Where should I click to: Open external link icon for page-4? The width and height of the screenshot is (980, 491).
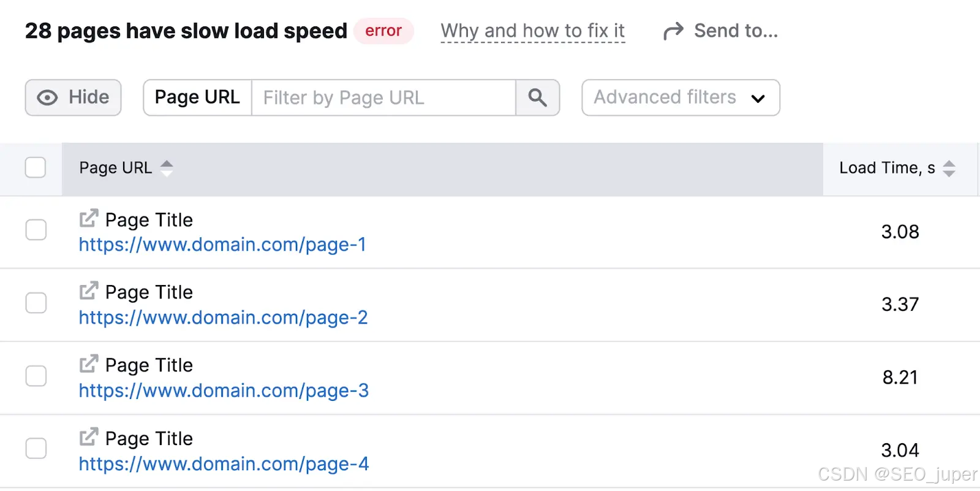pos(89,437)
